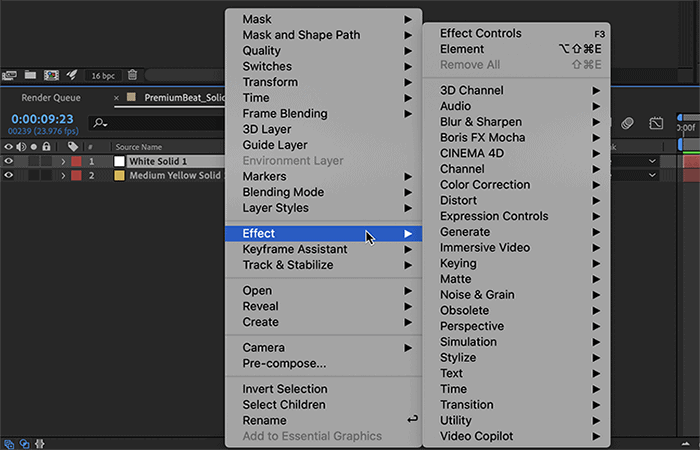Switch to the Render Queue tab
Viewport: 700px width, 450px height.
pyautogui.click(x=51, y=98)
